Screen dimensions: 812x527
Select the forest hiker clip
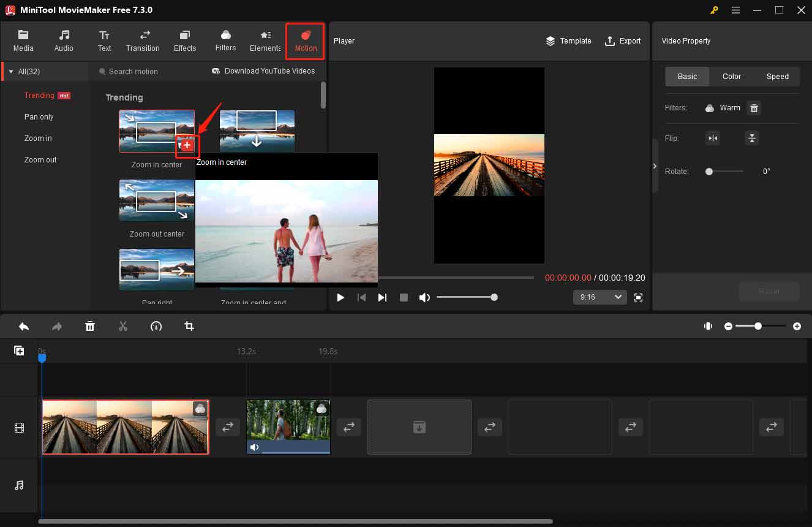click(x=288, y=427)
